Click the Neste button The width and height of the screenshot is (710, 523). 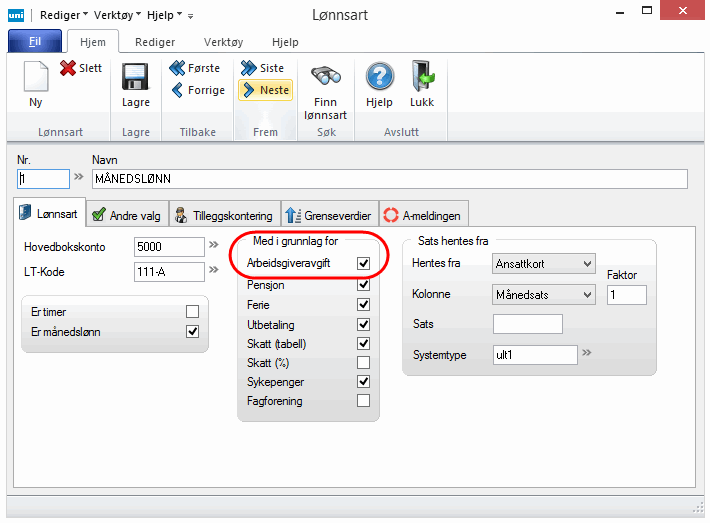pyautogui.click(x=265, y=90)
